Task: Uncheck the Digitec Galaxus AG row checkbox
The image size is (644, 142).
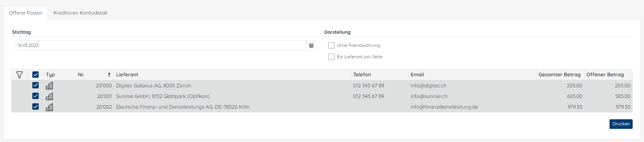Action: click(x=36, y=85)
